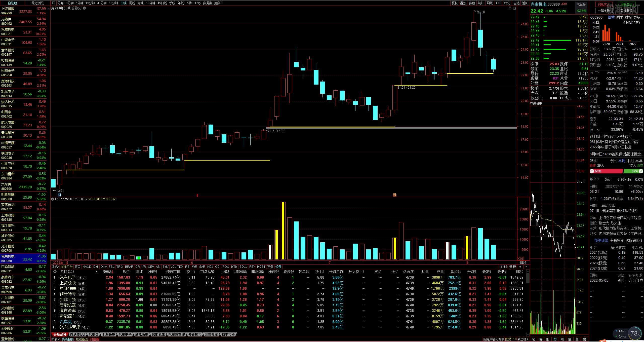Select the 60分钟 period
644x342 pixels.
coord(113,3)
